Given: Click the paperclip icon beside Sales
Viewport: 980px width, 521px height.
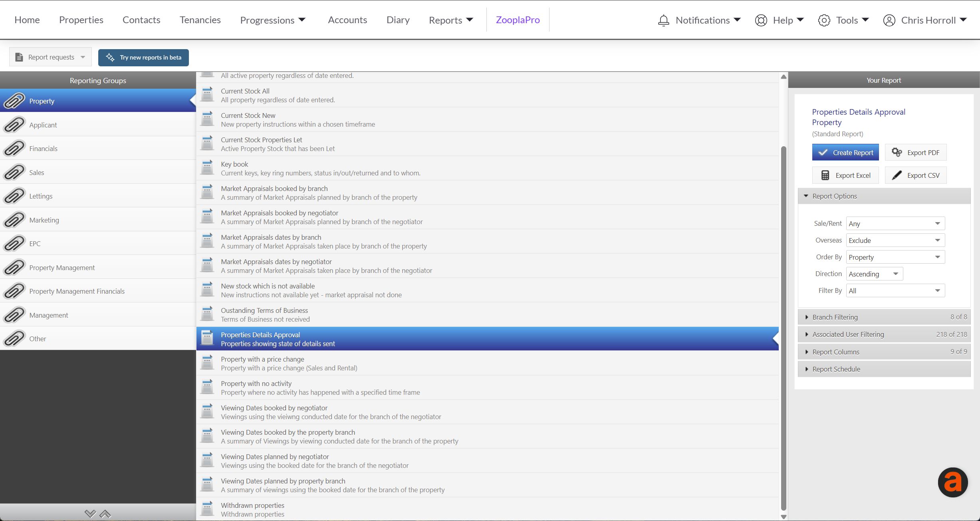Looking at the screenshot, I should (14, 172).
